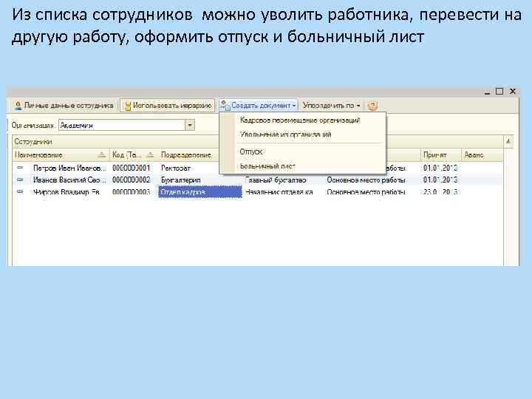Open the Организация combo box arrow
This screenshot has height=399, width=532.
click(x=190, y=125)
